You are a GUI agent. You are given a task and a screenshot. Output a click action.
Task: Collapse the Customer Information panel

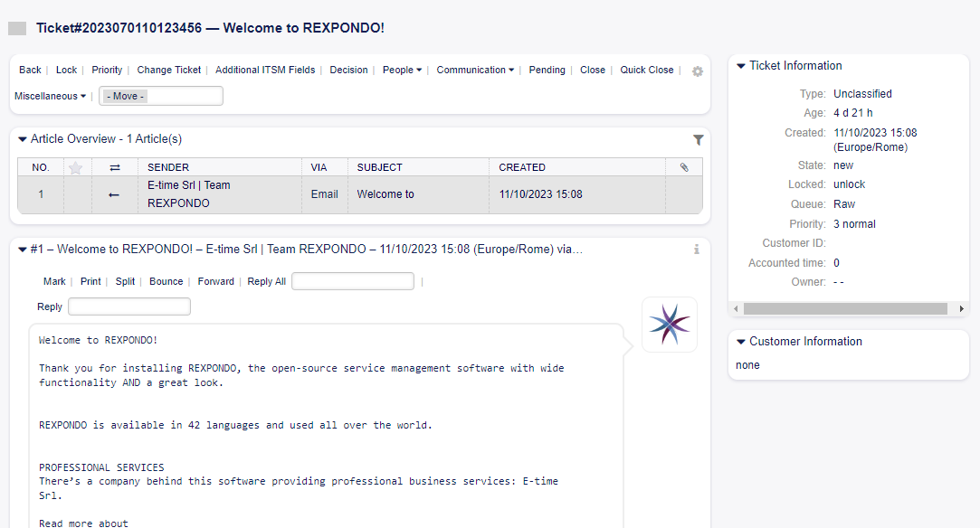coord(741,342)
